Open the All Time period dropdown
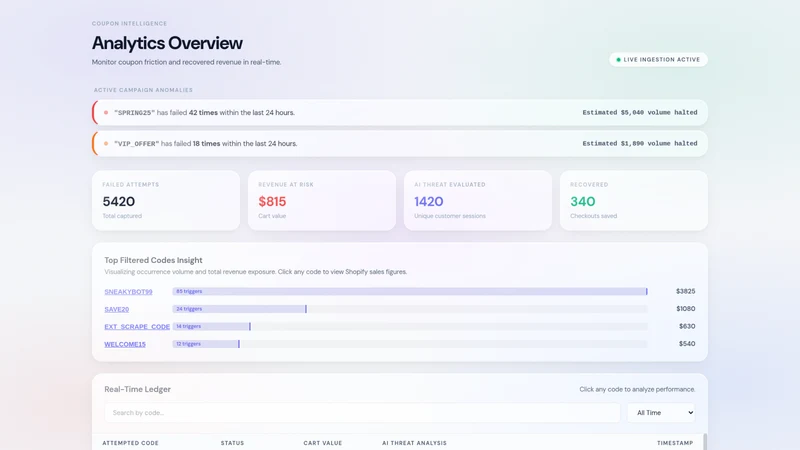This screenshot has width=800, height=450. click(x=661, y=413)
